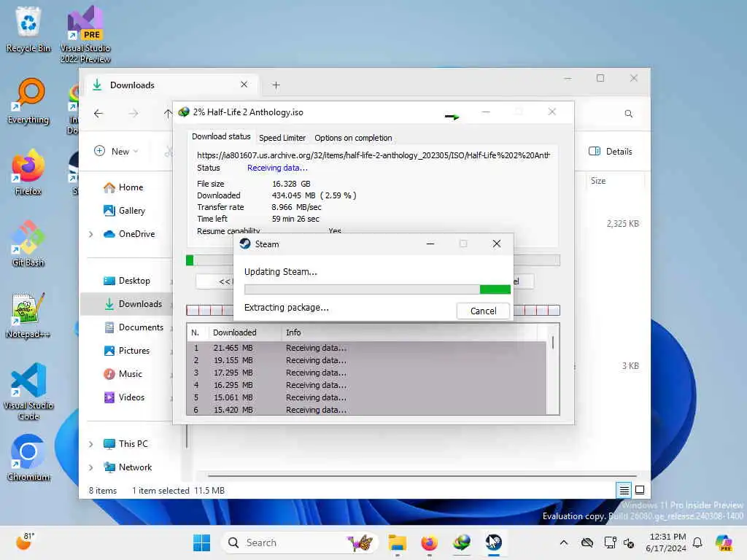This screenshot has width=747, height=560.
Task: Click the File Explorer up arrow
Action: pos(167,113)
